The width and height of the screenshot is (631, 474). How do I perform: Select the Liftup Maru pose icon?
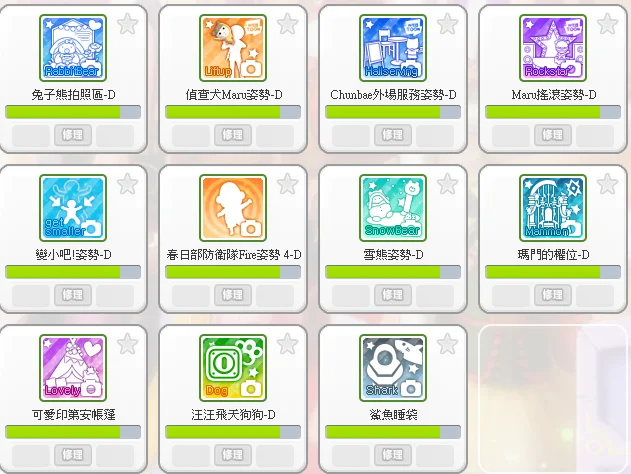point(233,48)
